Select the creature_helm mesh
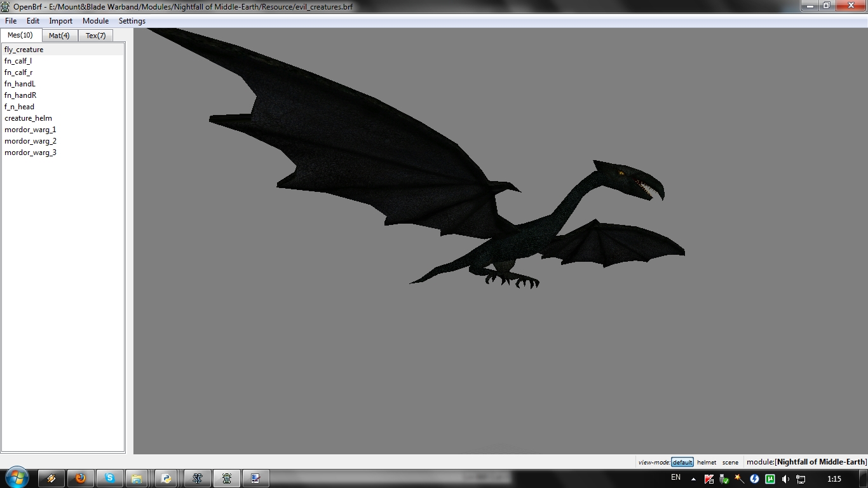The width and height of the screenshot is (868, 488). pyautogui.click(x=63, y=118)
